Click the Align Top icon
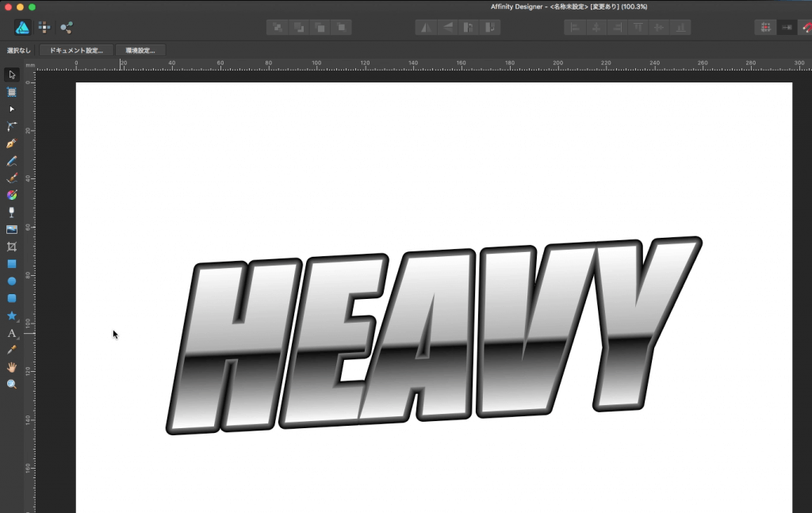 638,28
